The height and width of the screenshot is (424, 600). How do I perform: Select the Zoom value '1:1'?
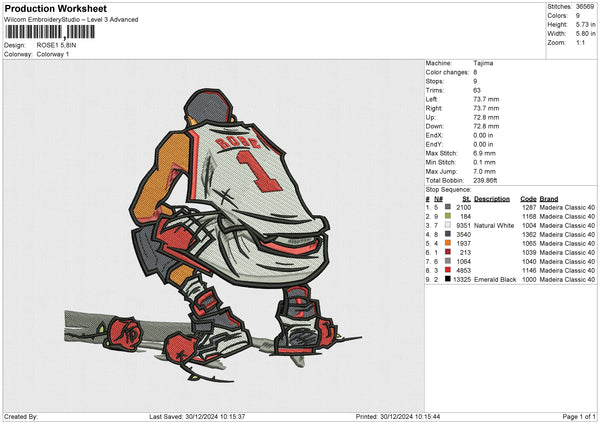coord(580,42)
